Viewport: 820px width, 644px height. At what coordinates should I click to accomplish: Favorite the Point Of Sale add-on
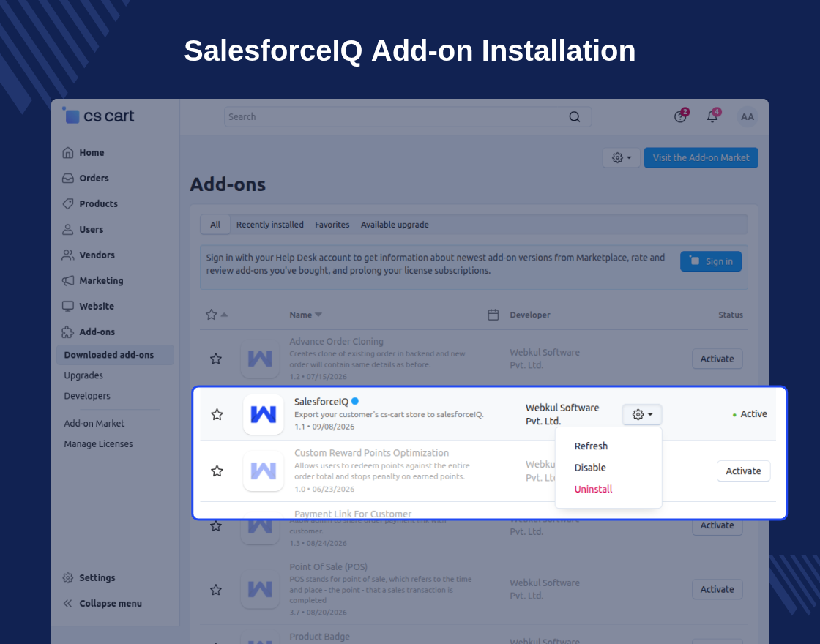pyautogui.click(x=216, y=590)
